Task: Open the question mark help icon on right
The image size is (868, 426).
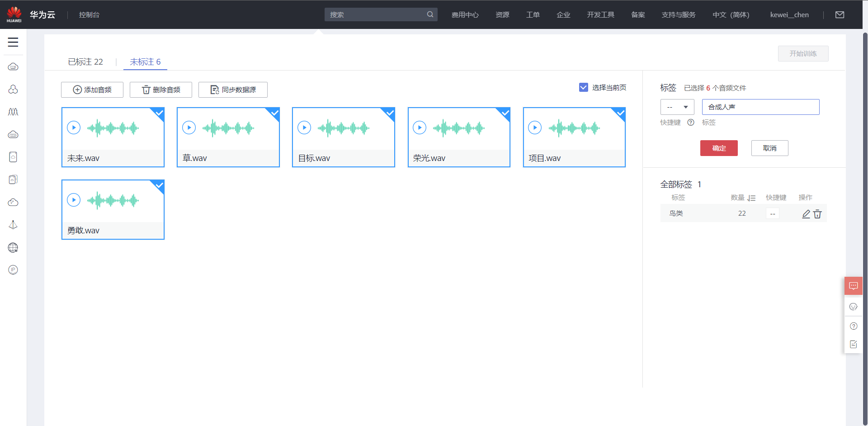Action: pyautogui.click(x=854, y=326)
